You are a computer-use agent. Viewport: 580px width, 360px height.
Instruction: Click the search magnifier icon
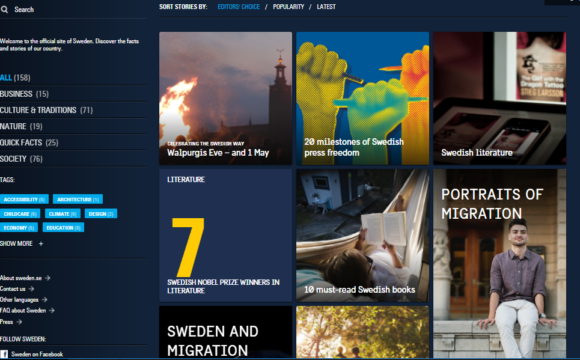(x=4, y=9)
